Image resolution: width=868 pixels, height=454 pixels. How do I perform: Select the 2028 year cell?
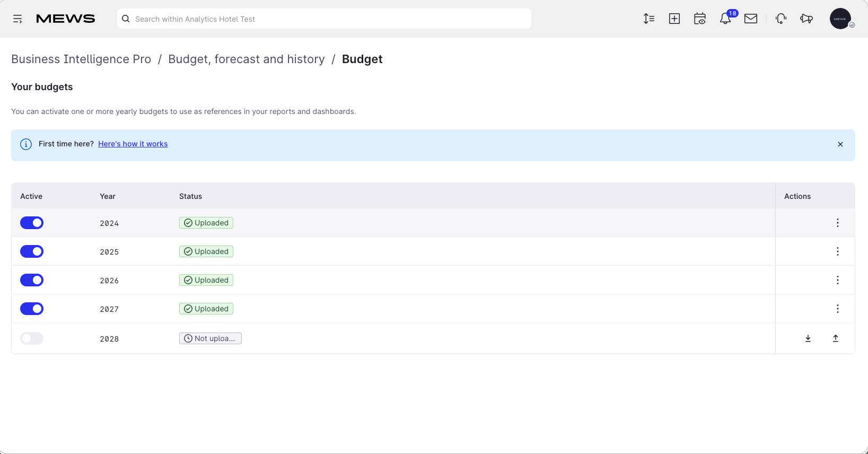(x=109, y=339)
